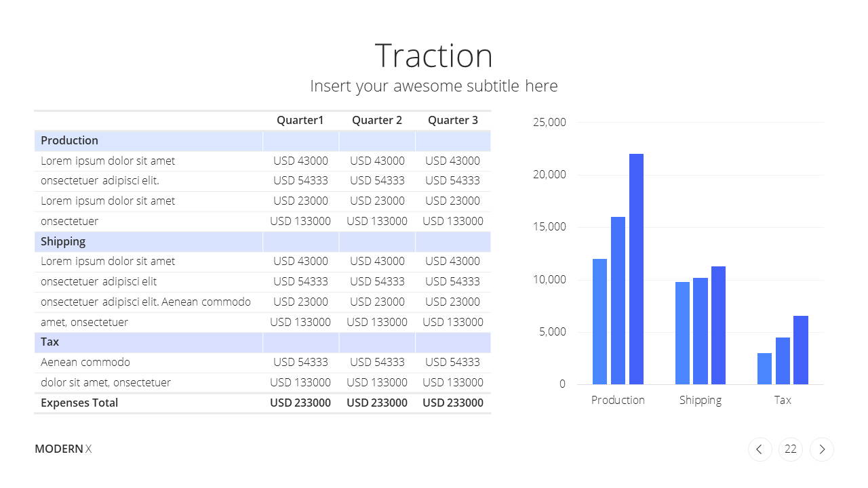This screenshot has width=868, height=488.
Task: Click the Tax axis label under chart
Action: click(x=783, y=400)
